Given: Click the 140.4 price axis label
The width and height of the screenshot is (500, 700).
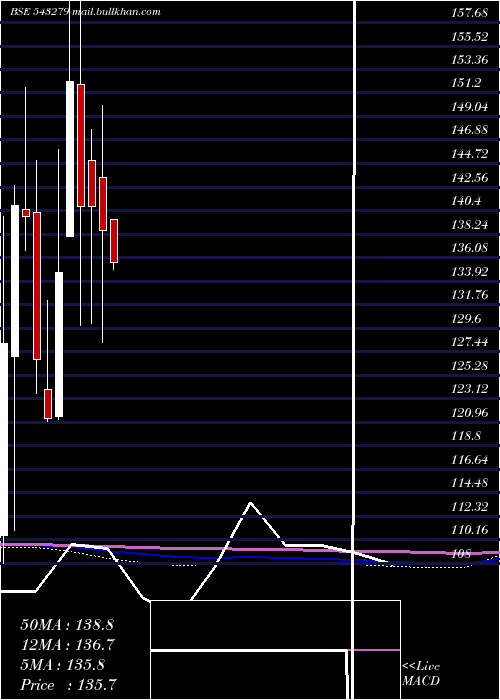Looking at the screenshot, I should coord(466,201).
